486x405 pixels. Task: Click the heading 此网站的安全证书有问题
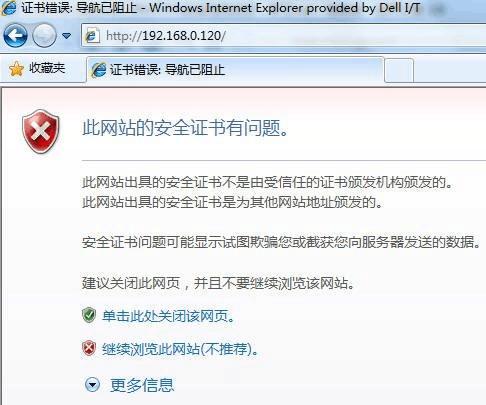[x=185, y=128]
